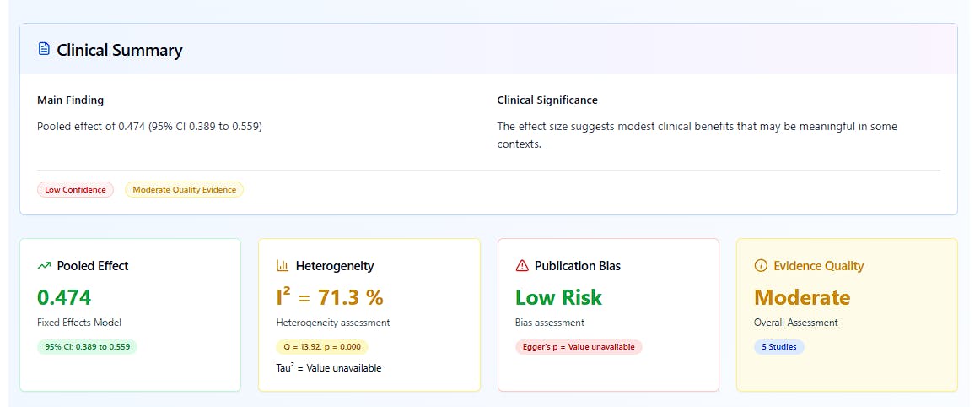Click the Egger's p value badge
Screen dimensions: 980x407
pos(578,347)
